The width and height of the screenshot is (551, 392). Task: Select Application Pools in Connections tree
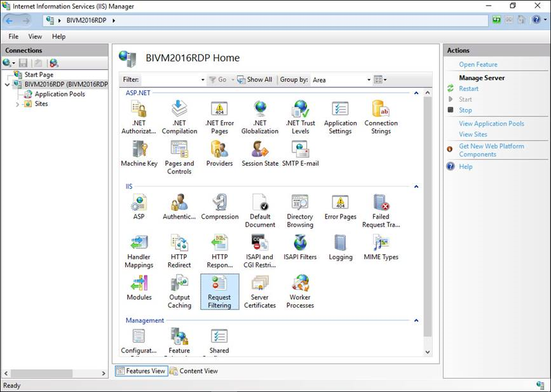tap(59, 94)
